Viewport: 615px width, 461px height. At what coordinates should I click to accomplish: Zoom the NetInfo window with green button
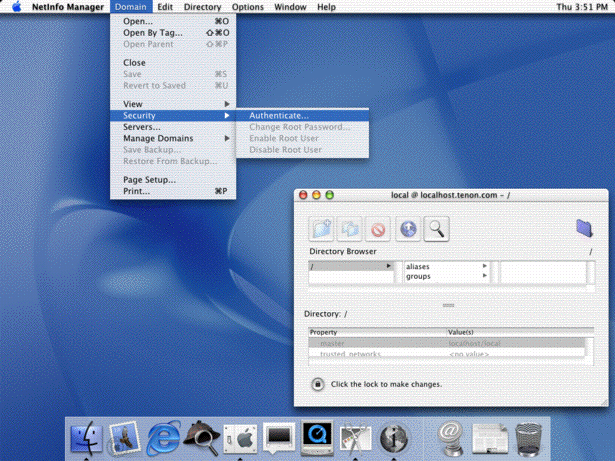tap(329, 195)
